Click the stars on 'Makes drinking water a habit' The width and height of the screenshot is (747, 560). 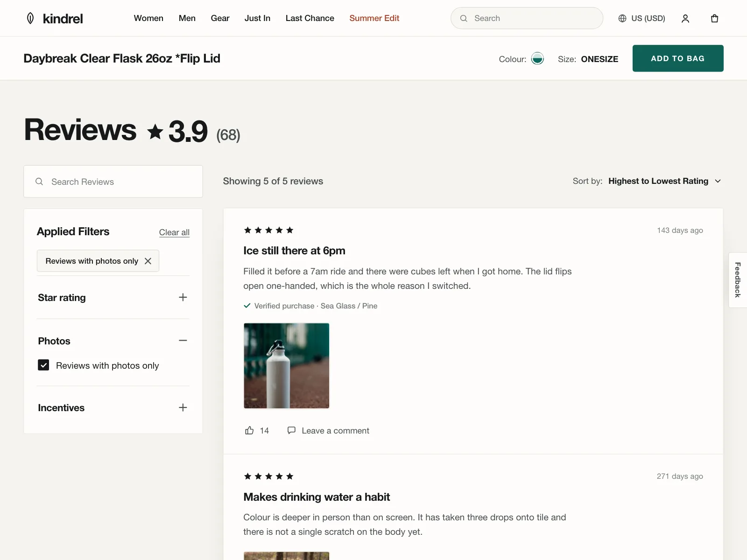tap(268, 476)
